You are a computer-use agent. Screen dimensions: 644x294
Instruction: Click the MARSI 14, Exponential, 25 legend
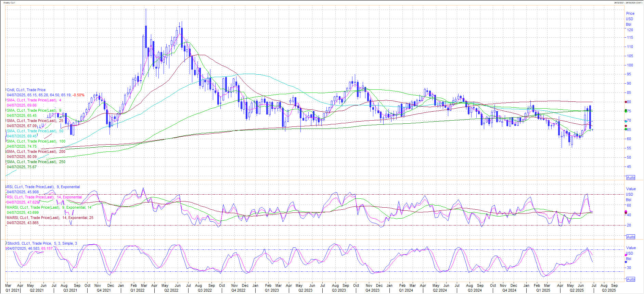tap(50, 218)
